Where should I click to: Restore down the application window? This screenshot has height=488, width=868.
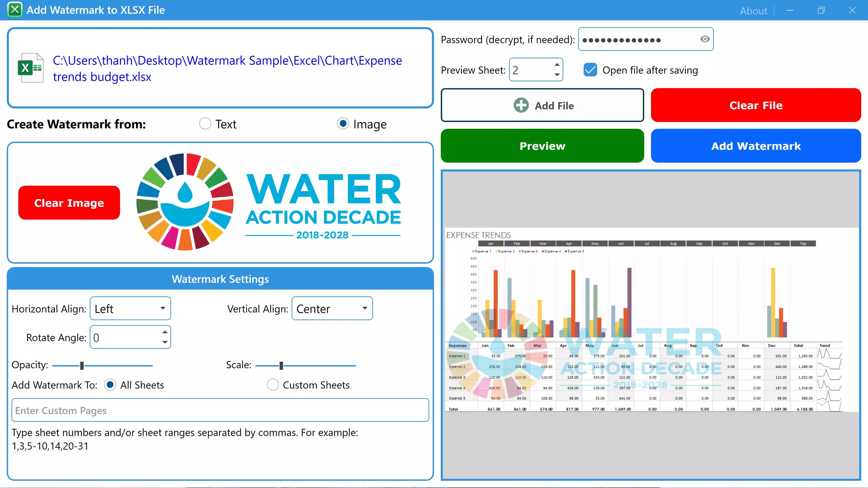coord(821,10)
